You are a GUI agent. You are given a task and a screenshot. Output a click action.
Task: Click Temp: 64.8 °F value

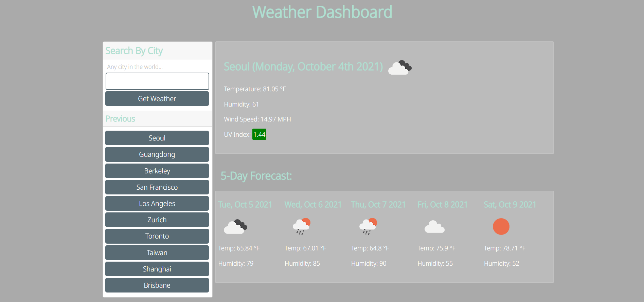tap(370, 248)
